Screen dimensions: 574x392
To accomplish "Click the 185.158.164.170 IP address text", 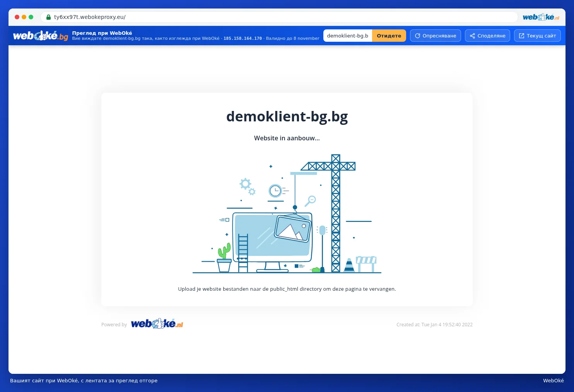I will click(243, 39).
